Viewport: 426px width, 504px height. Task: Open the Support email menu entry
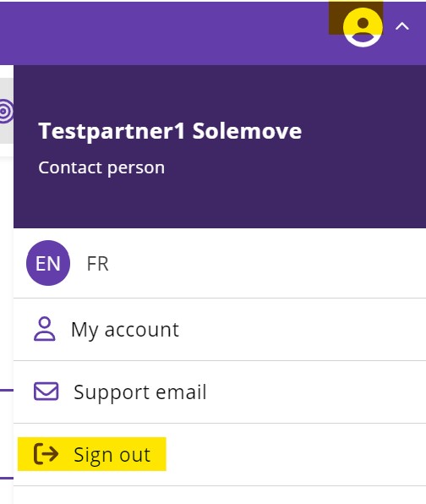220,392
